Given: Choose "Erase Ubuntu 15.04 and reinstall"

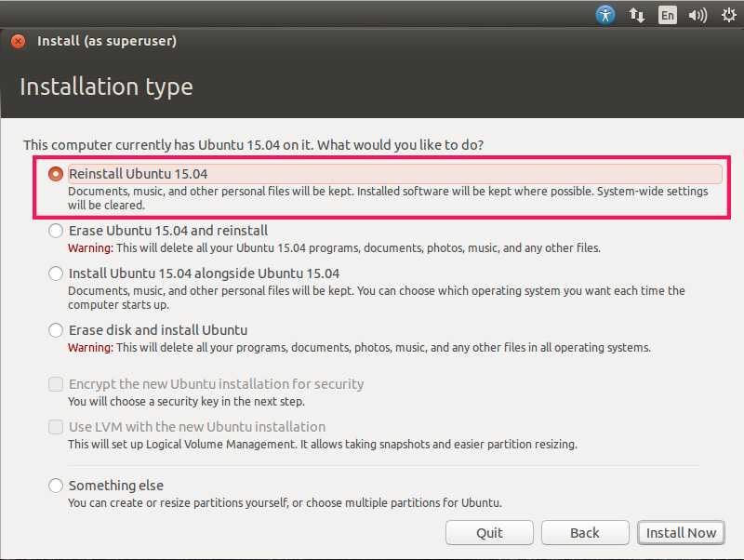Looking at the screenshot, I should 55,231.
